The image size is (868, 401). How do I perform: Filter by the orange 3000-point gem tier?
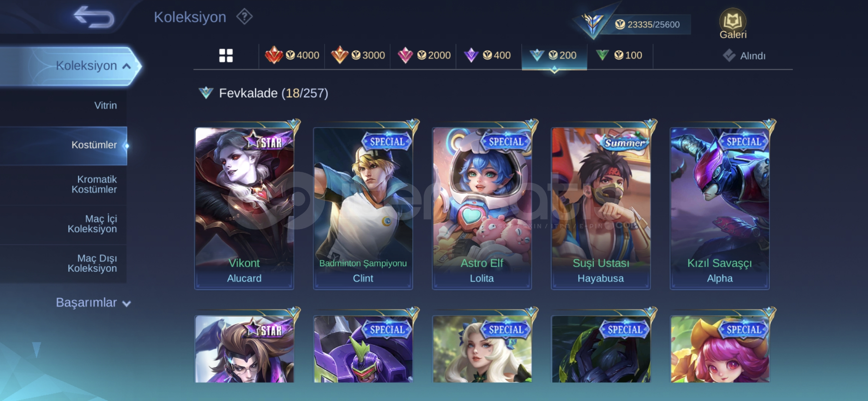click(x=358, y=55)
